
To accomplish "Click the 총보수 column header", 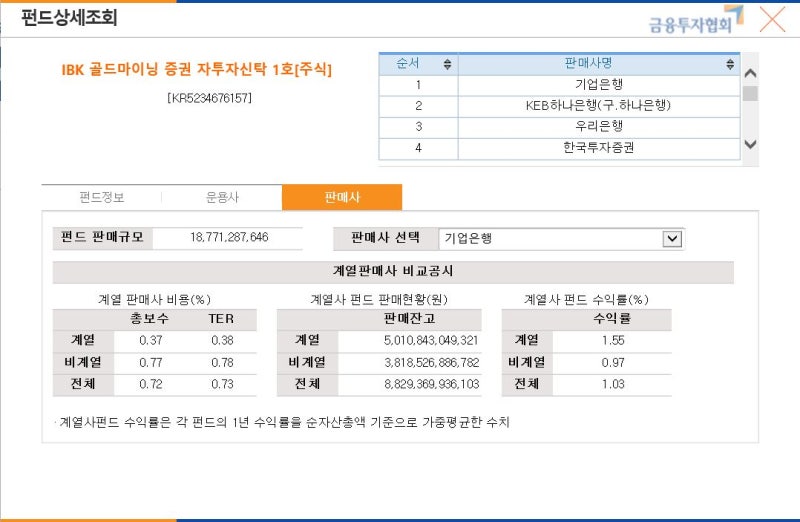I will (x=149, y=319).
